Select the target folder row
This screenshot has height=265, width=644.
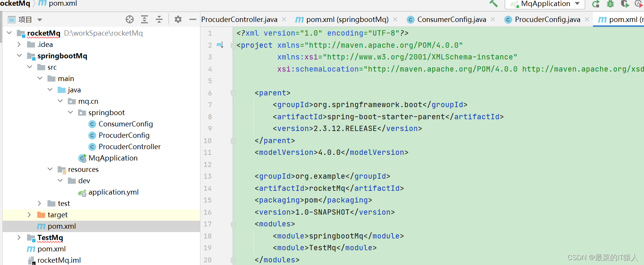pos(101,215)
